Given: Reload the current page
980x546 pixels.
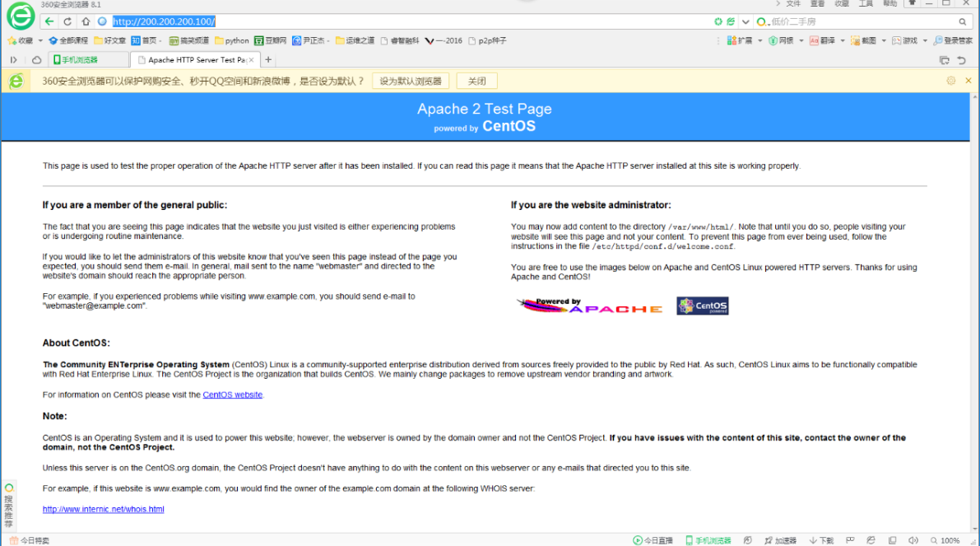Looking at the screenshot, I should tap(67, 21).
